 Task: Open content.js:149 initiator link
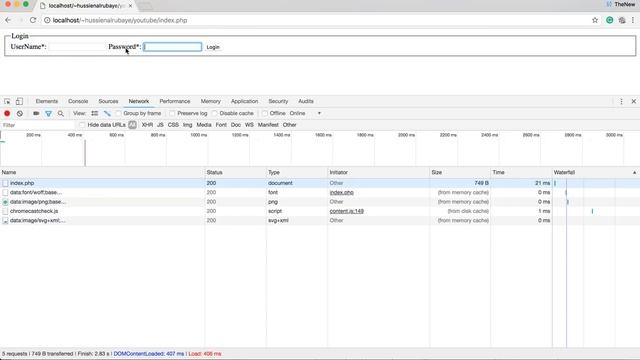click(x=347, y=211)
